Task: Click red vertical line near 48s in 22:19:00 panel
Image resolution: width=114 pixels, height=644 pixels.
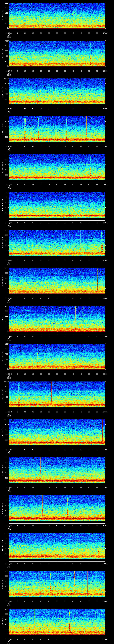Action: point(86,128)
